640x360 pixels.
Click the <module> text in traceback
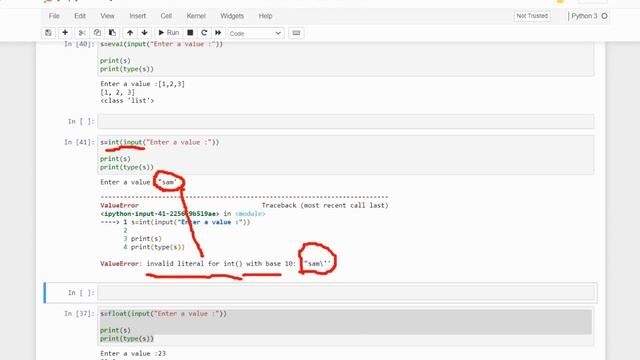(250, 213)
